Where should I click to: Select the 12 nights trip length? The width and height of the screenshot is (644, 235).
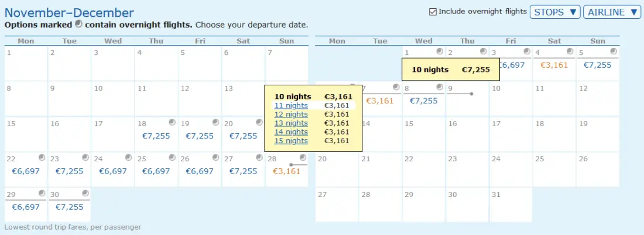point(291,115)
